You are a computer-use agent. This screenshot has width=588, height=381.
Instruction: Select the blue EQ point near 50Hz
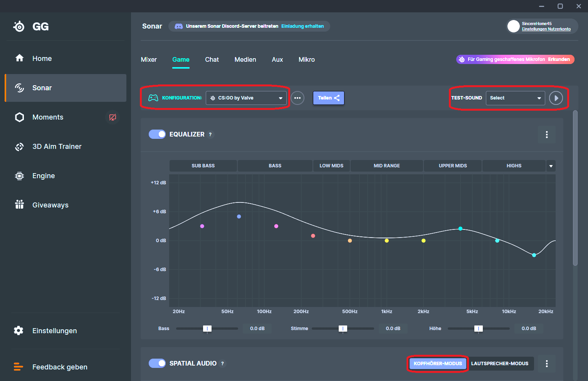coord(239,217)
